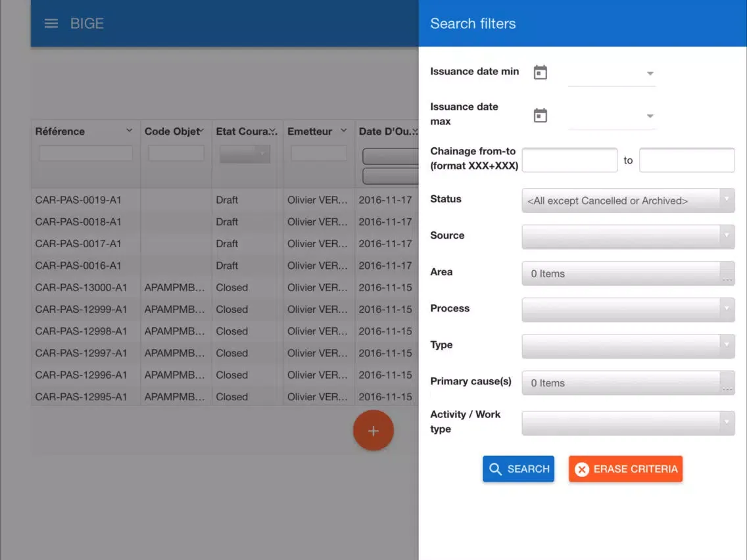This screenshot has width=747, height=560.
Task: Open calendar for Issuance date min
Action: [540, 72]
